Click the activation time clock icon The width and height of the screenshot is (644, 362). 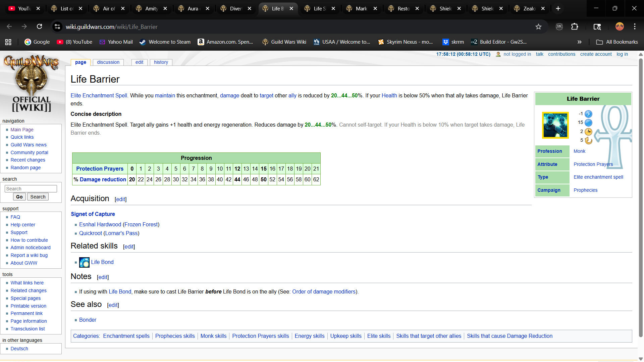tap(588, 132)
